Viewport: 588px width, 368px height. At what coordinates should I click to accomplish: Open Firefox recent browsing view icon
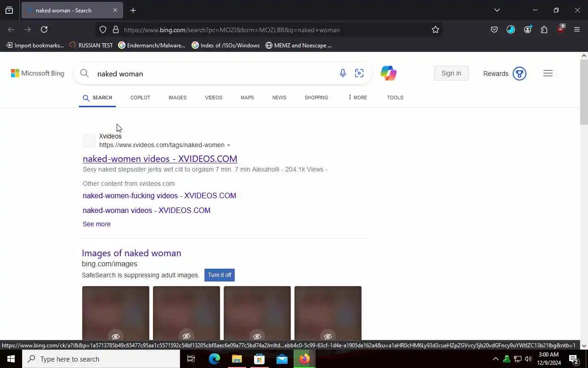[x=9, y=10]
